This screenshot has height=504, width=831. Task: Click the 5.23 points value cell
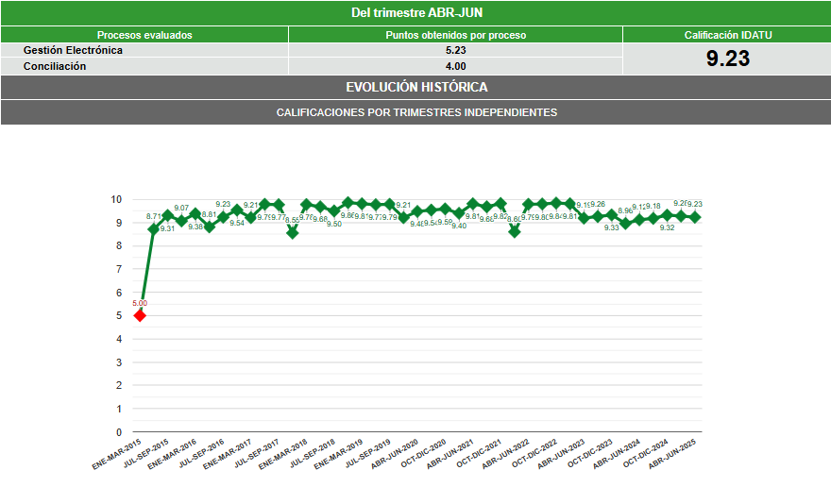(x=455, y=50)
